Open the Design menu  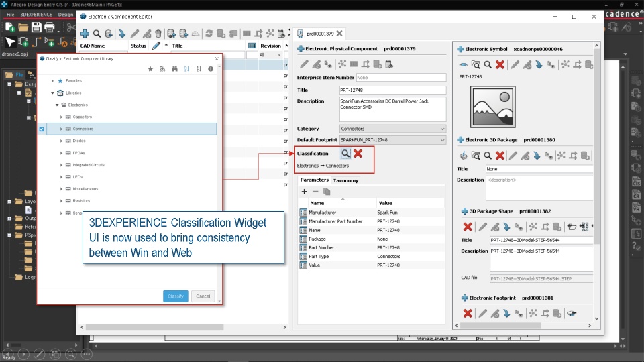click(65, 14)
